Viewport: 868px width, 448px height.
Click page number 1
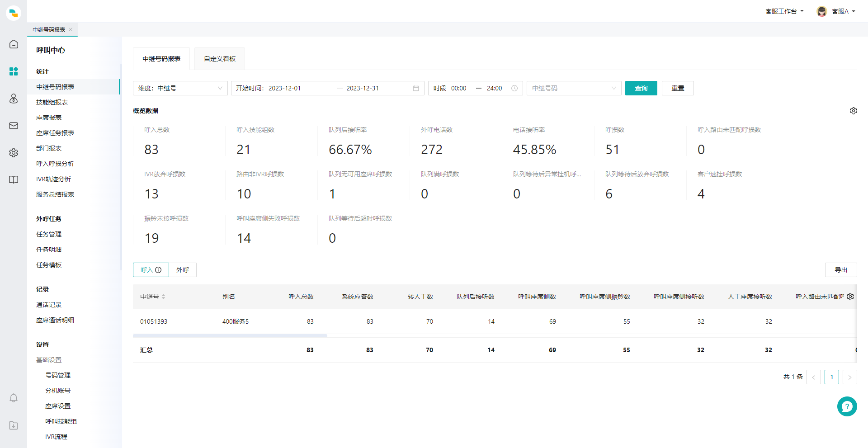click(832, 377)
